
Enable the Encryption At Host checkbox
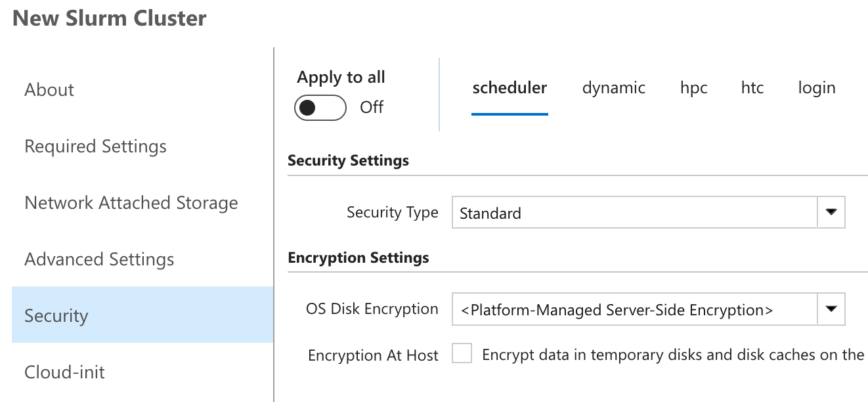(x=462, y=355)
